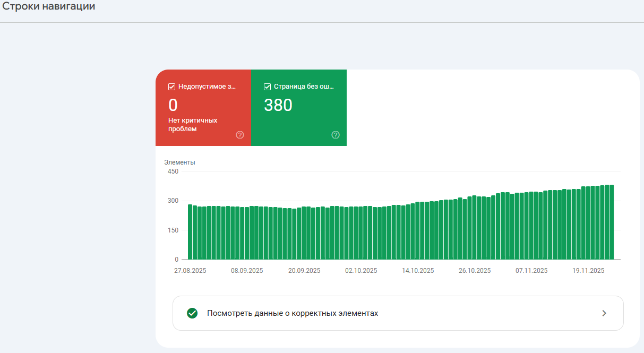Click the "Строки навигации" page title
644x353 pixels.
coord(49,7)
